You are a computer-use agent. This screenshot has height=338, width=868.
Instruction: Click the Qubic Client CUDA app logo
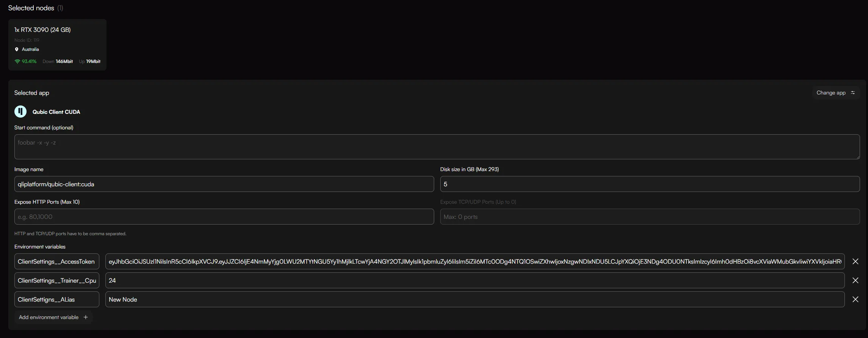pyautogui.click(x=20, y=112)
